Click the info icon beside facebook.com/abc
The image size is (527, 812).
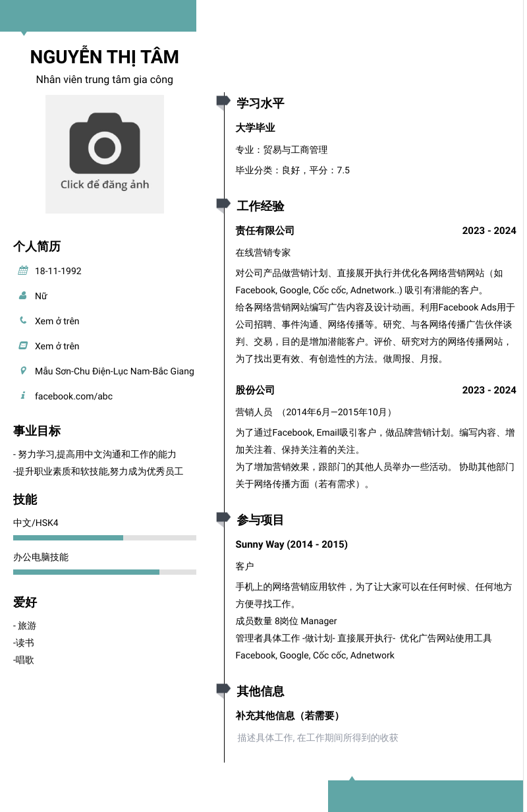23,395
